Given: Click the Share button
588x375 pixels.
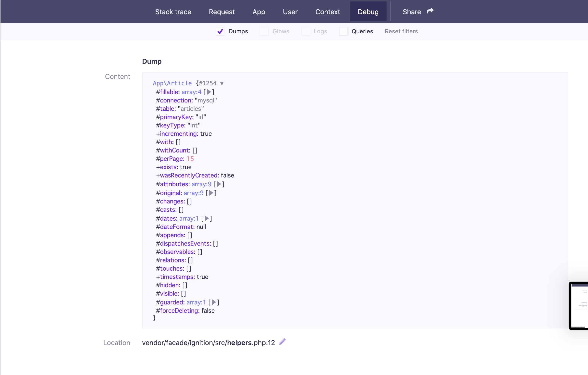Looking at the screenshot, I should coord(418,12).
